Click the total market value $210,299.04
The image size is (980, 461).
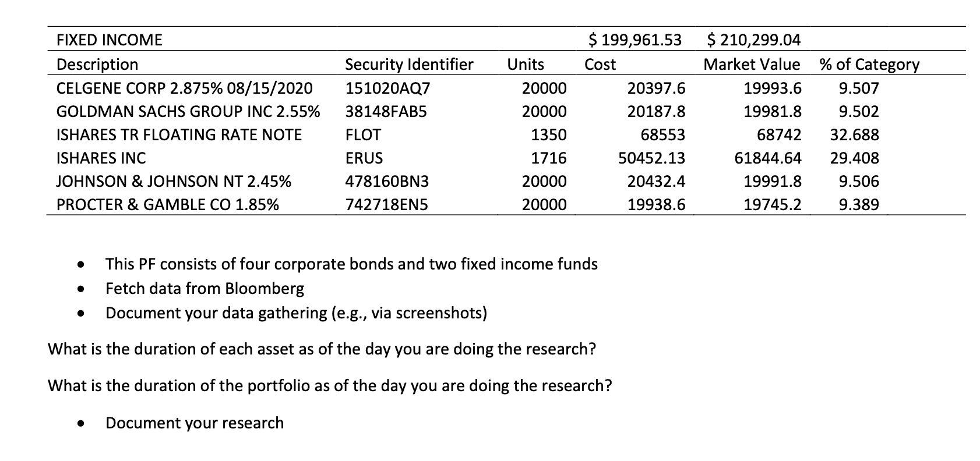click(754, 40)
